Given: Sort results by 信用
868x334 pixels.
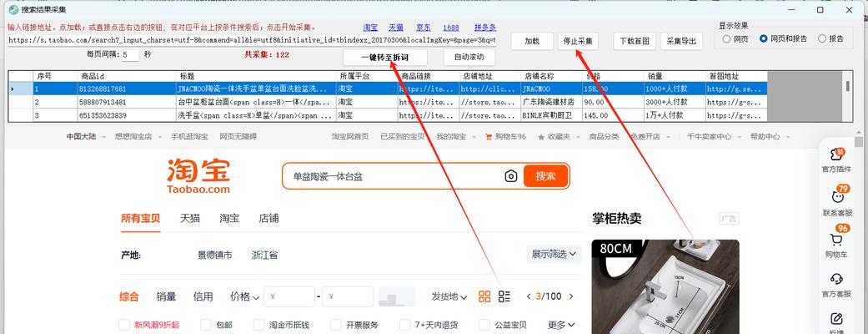Looking at the screenshot, I should point(203,296).
